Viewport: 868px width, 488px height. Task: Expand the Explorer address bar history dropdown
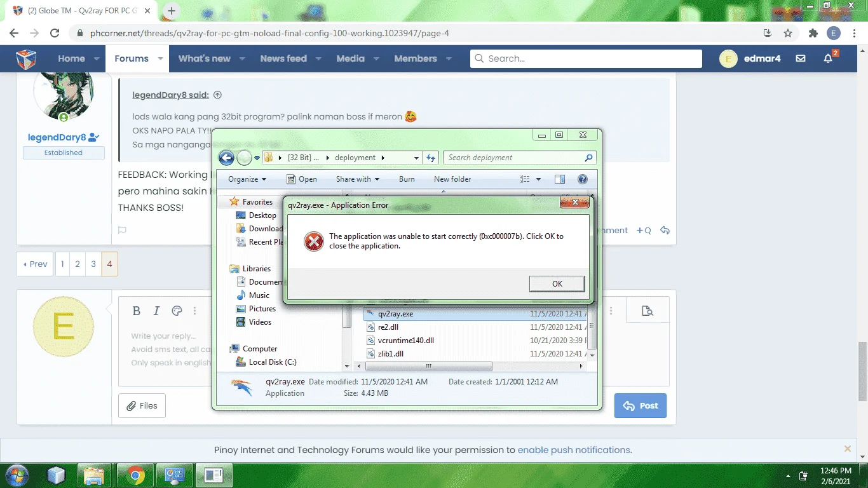click(416, 158)
